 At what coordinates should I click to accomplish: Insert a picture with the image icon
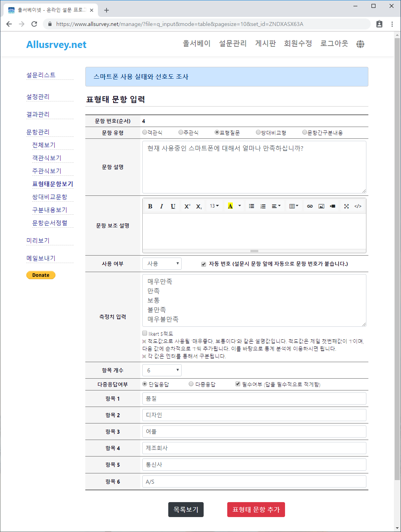(321, 206)
